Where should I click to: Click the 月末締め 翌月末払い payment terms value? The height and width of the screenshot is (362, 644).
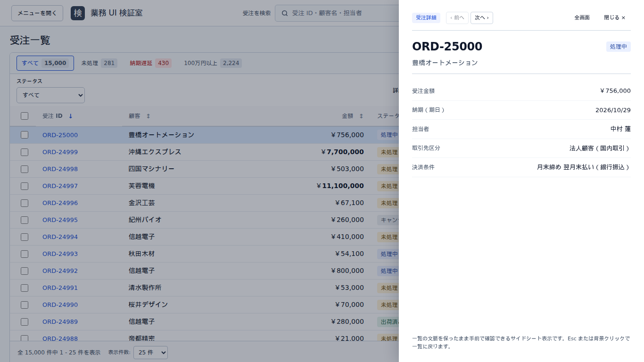click(584, 167)
